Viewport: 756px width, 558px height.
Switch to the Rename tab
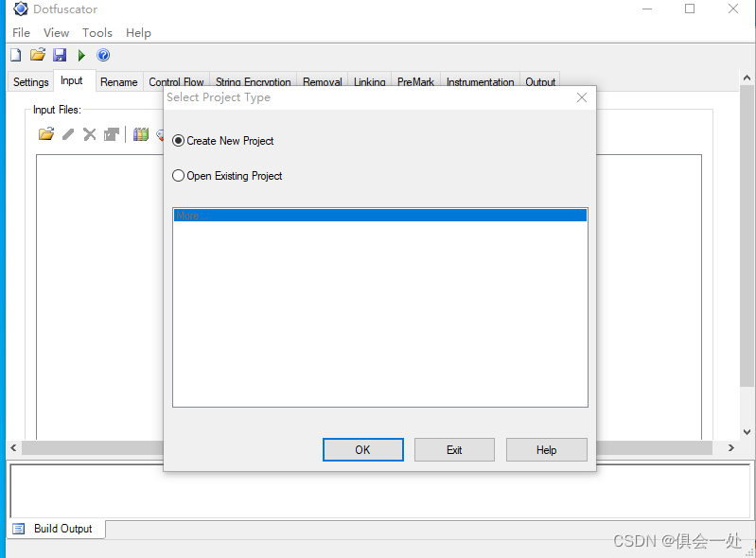pos(118,82)
